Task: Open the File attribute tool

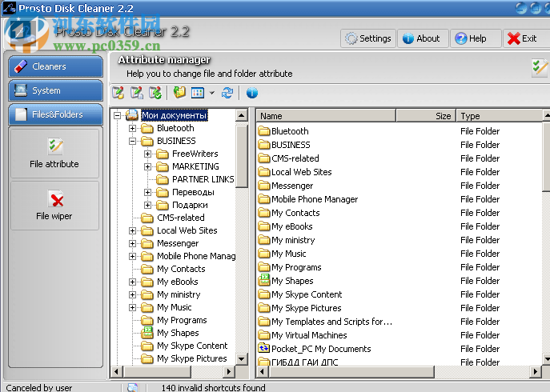Action: coord(54,153)
